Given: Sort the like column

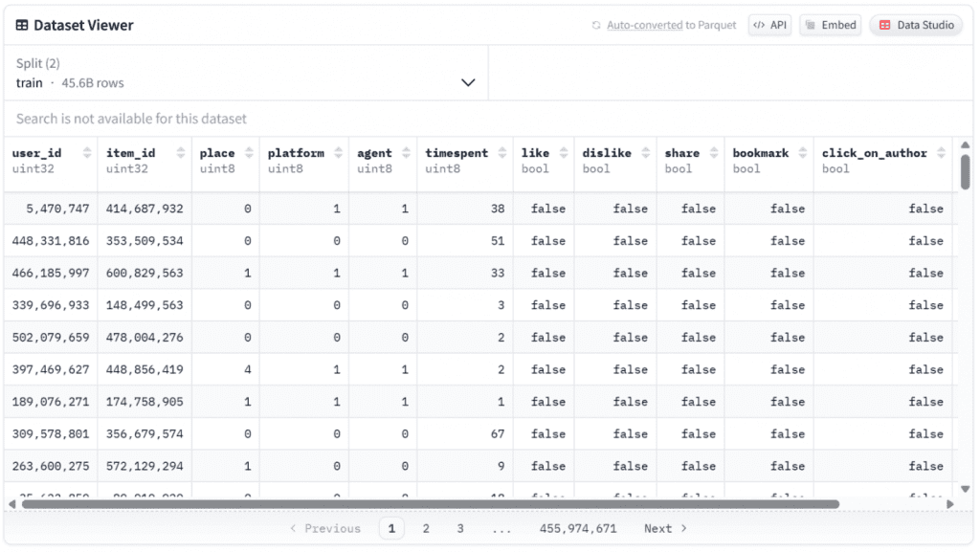Looking at the screenshot, I should (x=564, y=153).
